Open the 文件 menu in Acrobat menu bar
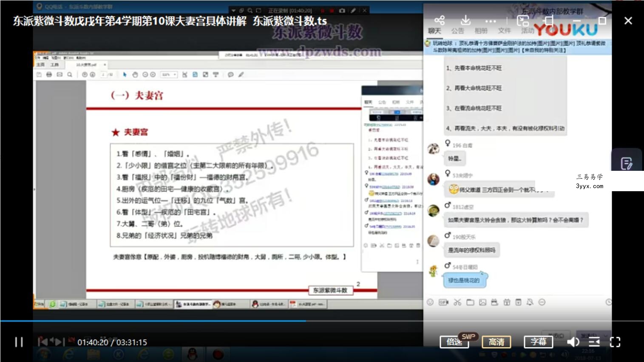 (x=37, y=57)
